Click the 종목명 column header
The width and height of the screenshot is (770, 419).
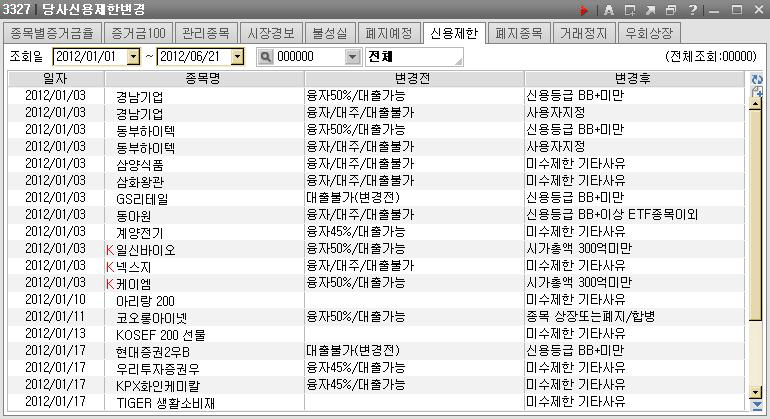(205, 79)
